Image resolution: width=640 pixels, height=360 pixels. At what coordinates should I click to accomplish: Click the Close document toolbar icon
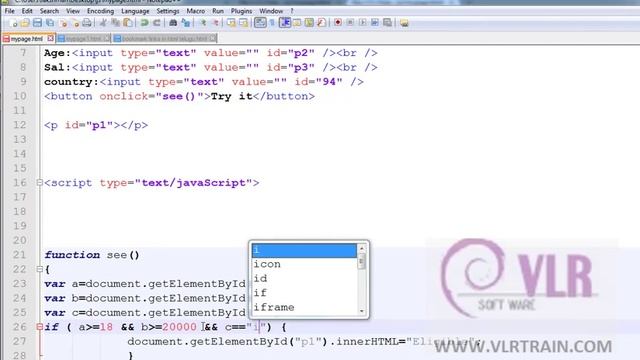click(63, 22)
